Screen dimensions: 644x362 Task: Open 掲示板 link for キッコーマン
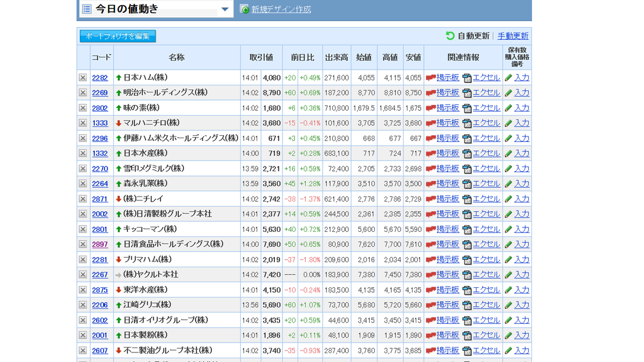click(448, 229)
